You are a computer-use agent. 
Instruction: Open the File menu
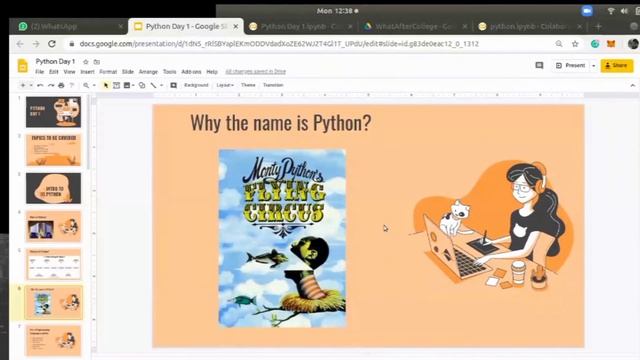[x=40, y=72]
